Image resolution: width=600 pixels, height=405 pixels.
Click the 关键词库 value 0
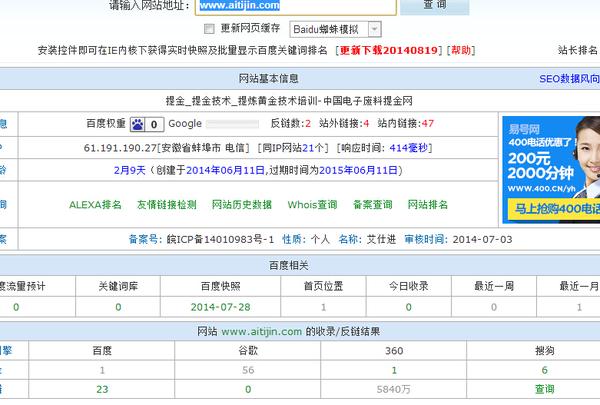(x=118, y=307)
